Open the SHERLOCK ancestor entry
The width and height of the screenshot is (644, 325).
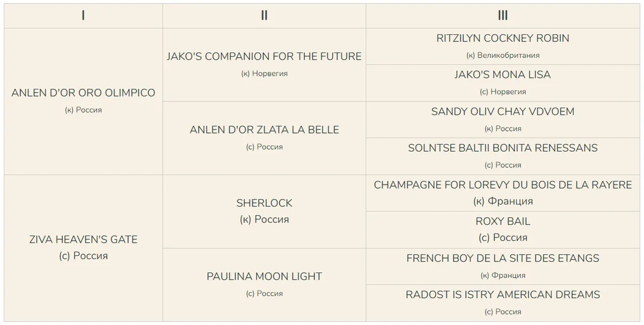pyautogui.click(x=264, y=203)
